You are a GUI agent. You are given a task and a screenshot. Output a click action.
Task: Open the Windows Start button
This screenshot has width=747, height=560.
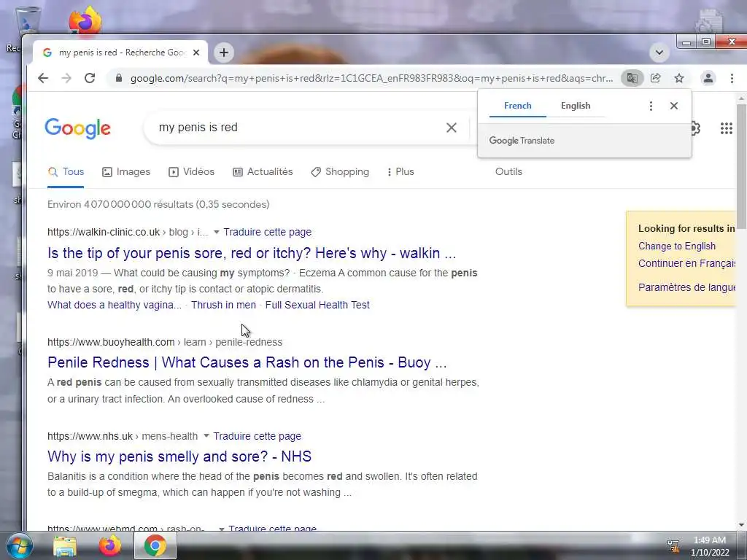point(19,546)
